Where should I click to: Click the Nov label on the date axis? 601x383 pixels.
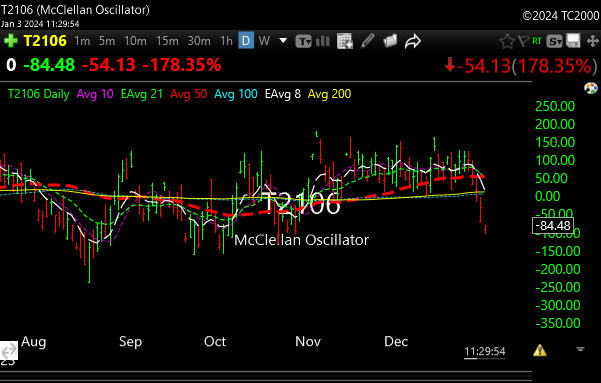click(308, 341)
